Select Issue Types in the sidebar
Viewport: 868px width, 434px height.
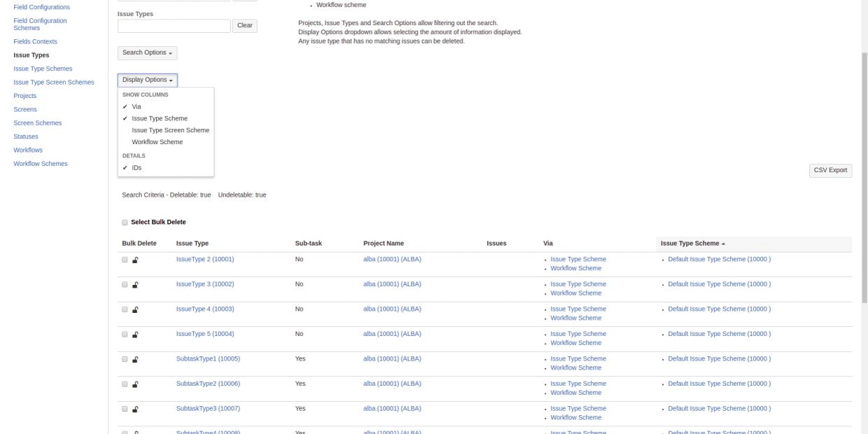pyautogui.click(x=31, y=55)
